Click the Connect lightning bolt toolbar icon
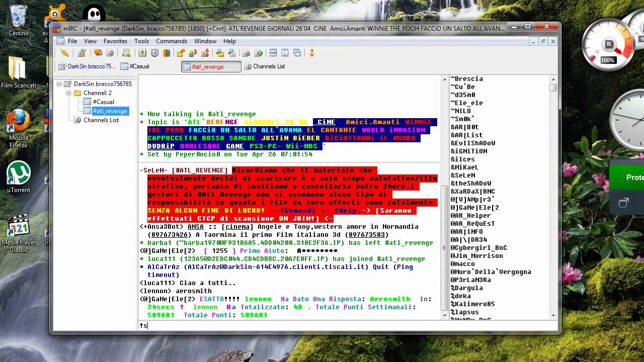This screenshot has height=362, width=644. point(64,53)
